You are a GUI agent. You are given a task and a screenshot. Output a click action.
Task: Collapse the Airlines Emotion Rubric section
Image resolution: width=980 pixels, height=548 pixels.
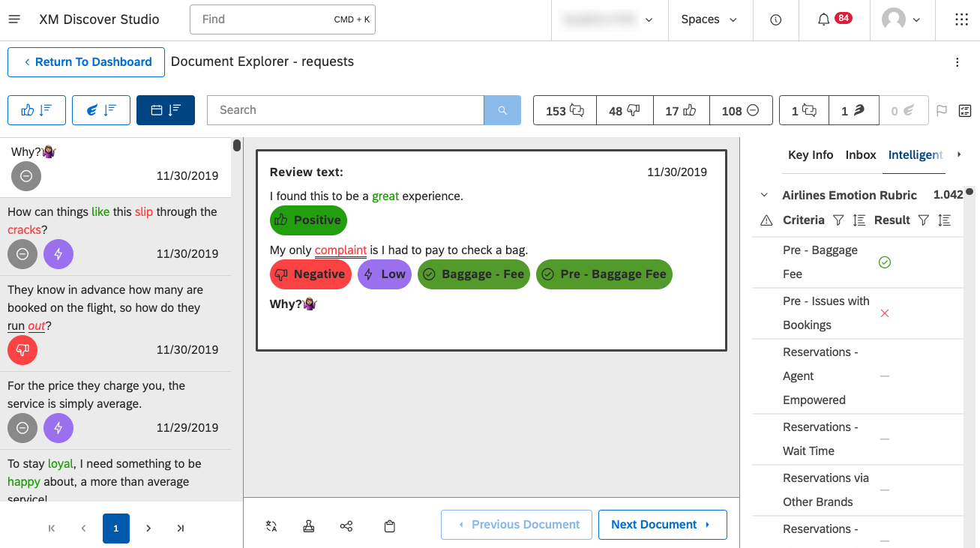pyautogui.click(x=763, y=194)
